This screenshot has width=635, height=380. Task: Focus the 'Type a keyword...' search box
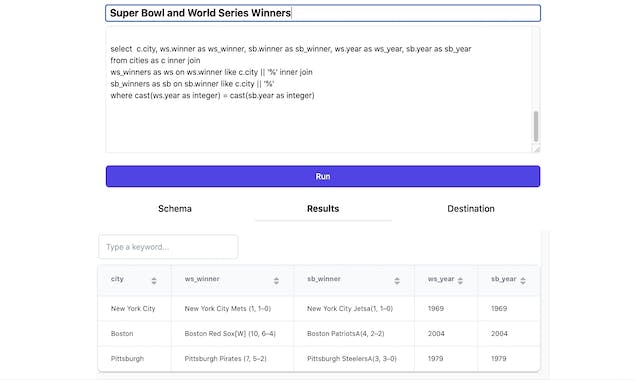tap(168, 247)
